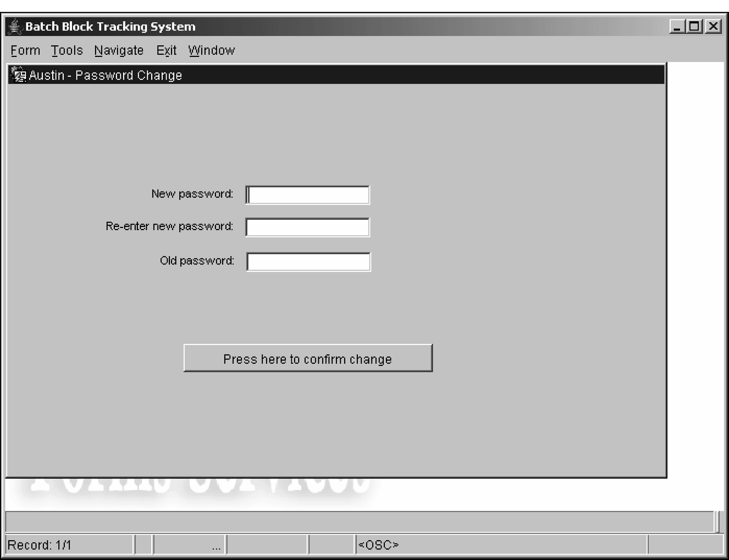Close the Batch Block Tracking System window
The image size is (729, 560).
(713, 27)
